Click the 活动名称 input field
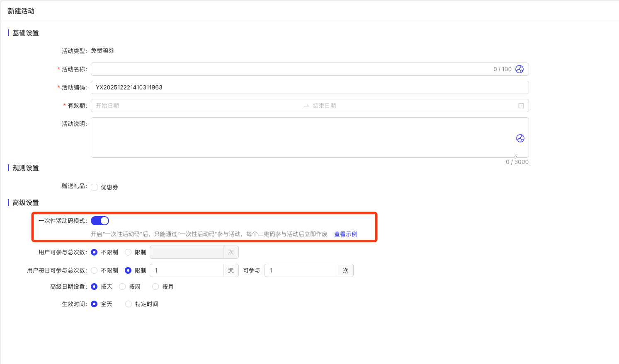The image size is (619, 364). [x=290, y=69]
